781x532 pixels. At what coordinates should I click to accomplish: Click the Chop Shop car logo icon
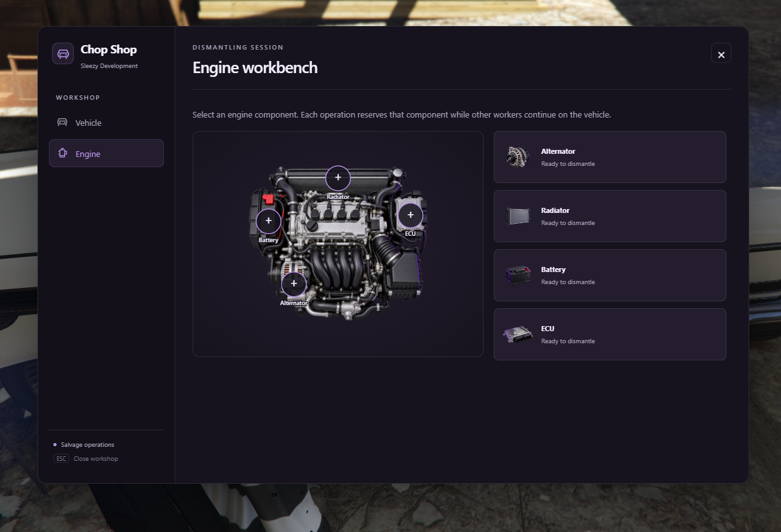point(63,53)
